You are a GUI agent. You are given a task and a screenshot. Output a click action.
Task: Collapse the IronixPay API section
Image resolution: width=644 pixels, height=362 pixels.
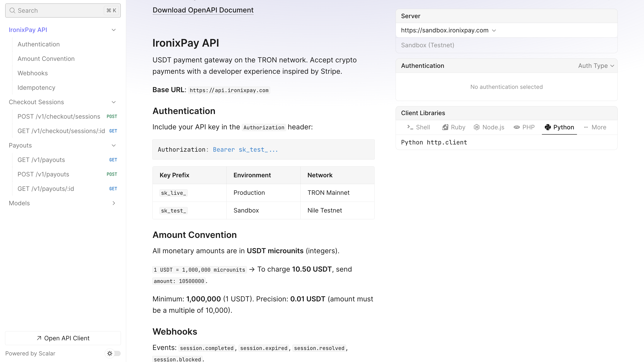[114, 30]
